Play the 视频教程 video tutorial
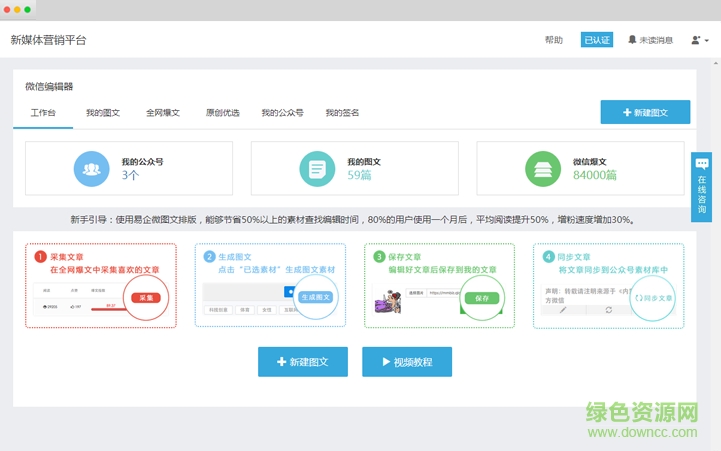The width and height of the screenshot is (721, 451). (x=406, y=362)
